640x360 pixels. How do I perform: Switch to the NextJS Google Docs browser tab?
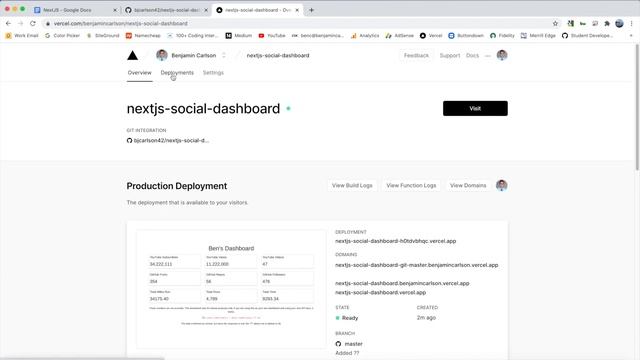[75, 10]
